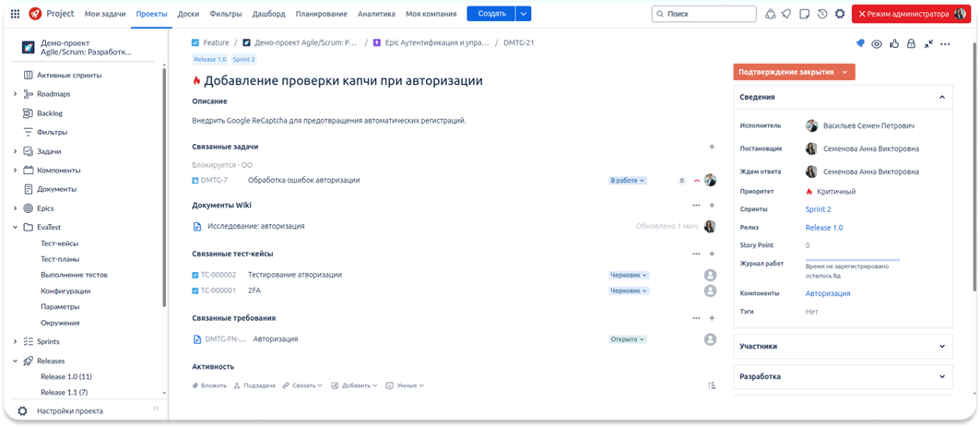The height and width of the screenshot is (427, 980).
Task: Change the activity sort order icon
Action: [x=711, y=385]
